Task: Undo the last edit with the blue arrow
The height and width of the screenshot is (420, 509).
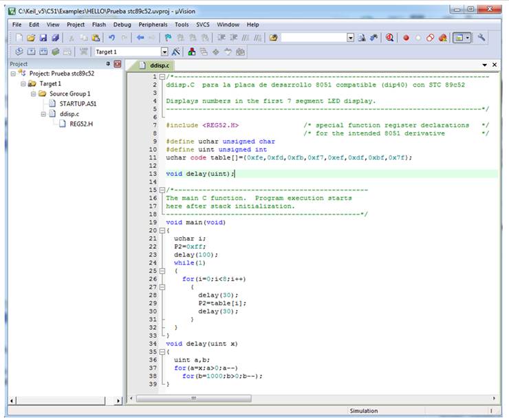Action: (x=111, y=38)
